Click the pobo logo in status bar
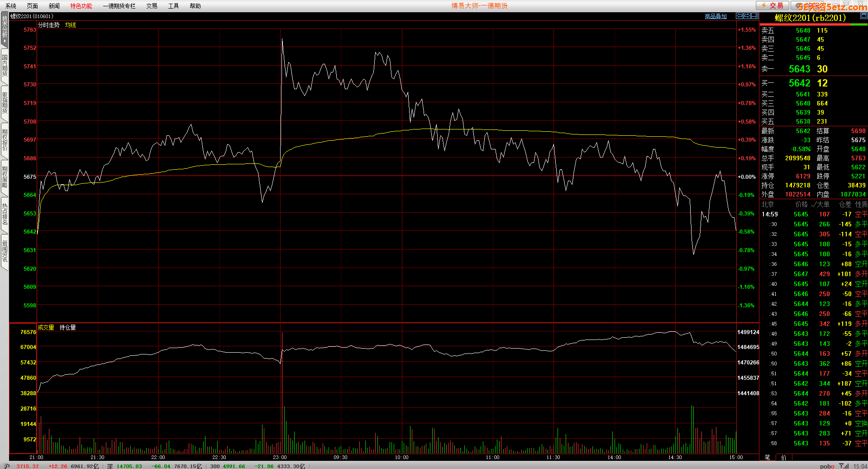Screen dimensions: 868x469 click(827, 466)
